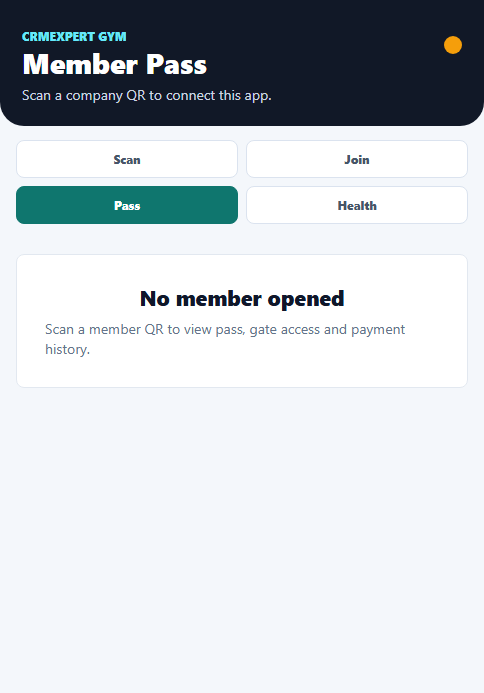Viewport: 484px width, 693px height.
Task: Switch to the Join tab
Action: click(357, 159)
